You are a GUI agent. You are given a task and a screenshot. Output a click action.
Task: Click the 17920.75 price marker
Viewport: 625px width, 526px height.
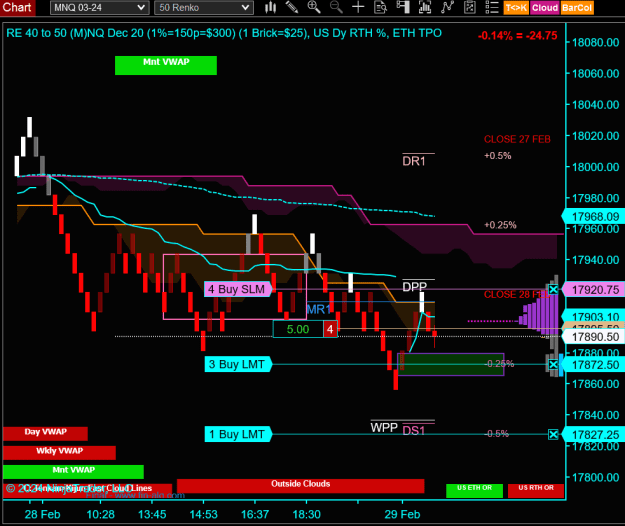tap(595, 290)
